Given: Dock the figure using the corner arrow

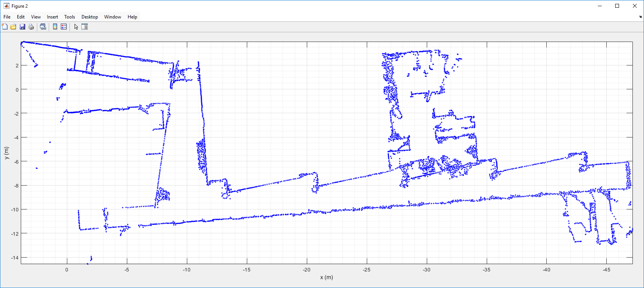Looking at the screenshot, I should tap(640, 17).
